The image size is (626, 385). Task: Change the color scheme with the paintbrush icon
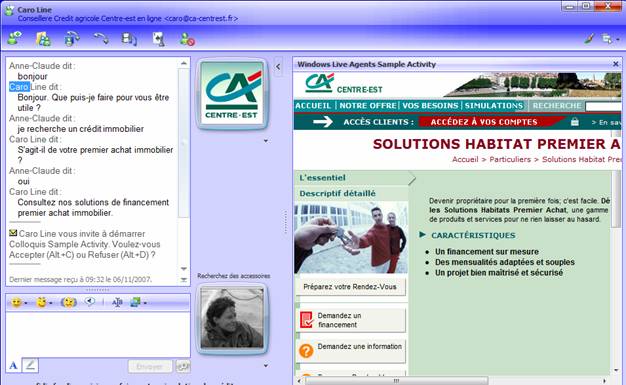point(590,39)
